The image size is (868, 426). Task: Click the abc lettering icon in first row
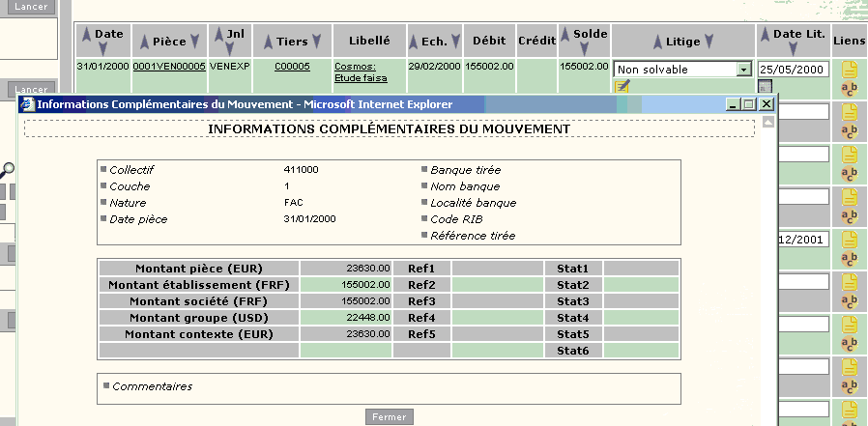coord(850,89)
